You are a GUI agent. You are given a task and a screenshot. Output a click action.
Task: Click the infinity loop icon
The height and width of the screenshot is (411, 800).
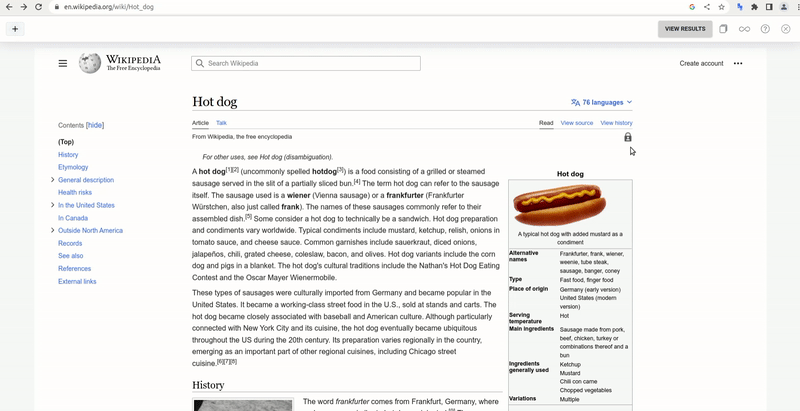(x=744, y=29)
